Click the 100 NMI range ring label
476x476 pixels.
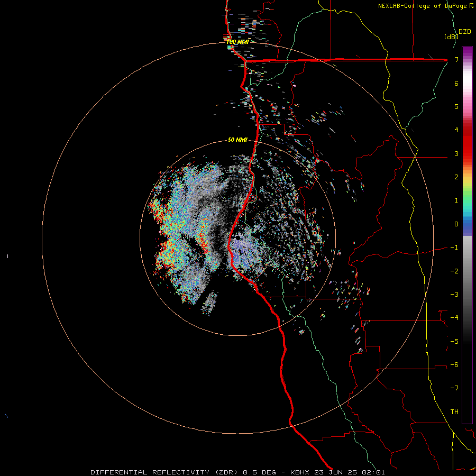click(237, 42)
